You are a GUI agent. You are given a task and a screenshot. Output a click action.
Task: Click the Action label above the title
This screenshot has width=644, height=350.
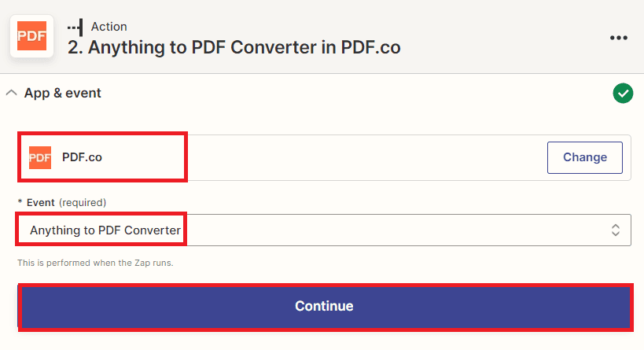click(109, 27)
